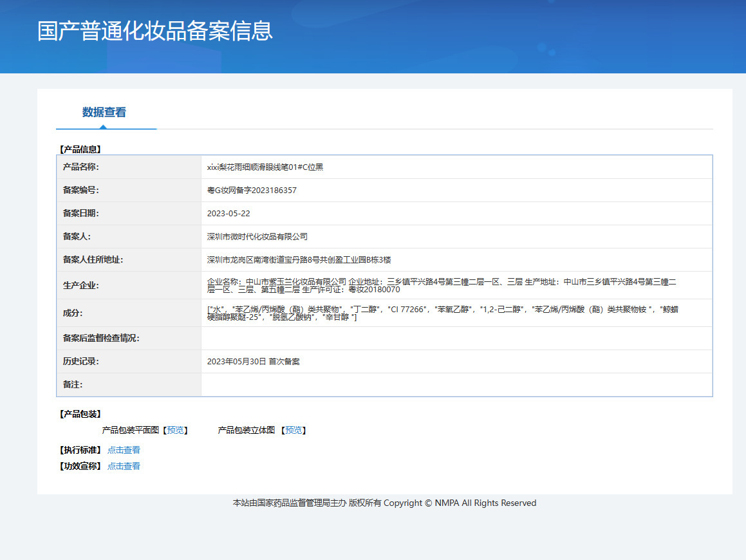
Task: Click the page title 国产普通化妆品备案信息
Action: (x=155, y=32)
